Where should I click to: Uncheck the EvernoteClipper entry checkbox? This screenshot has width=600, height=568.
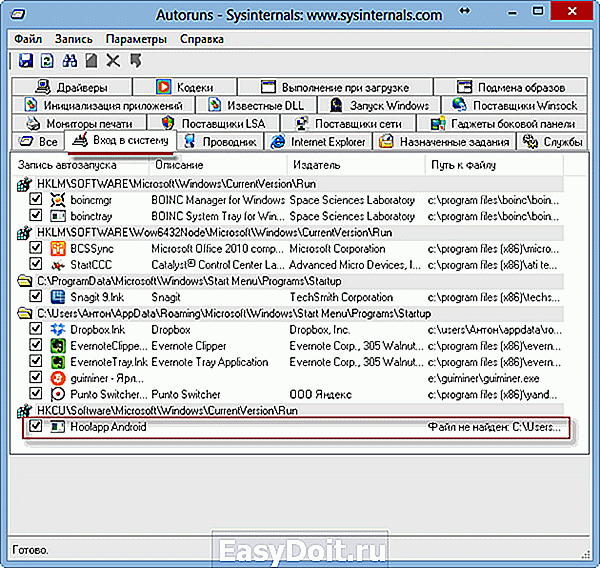point(36,345)
